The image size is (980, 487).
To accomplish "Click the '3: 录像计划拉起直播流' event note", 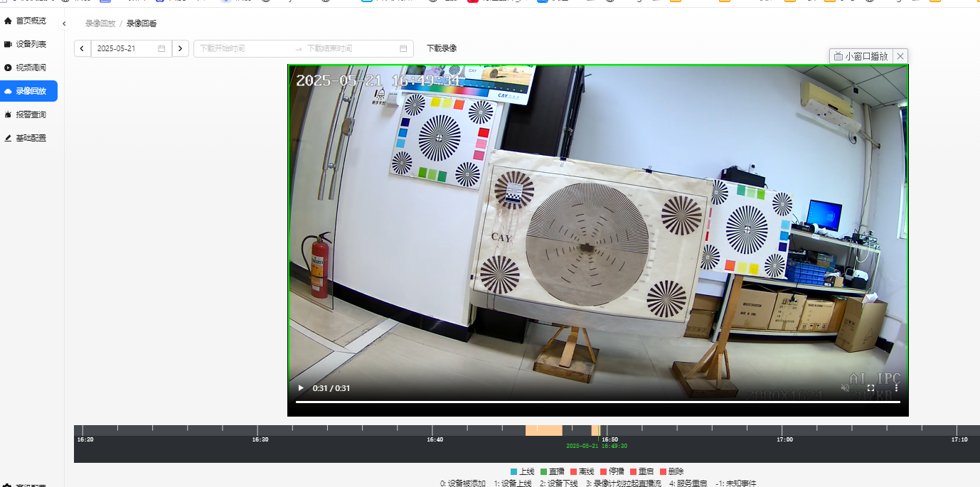I will tap(624, 483).
